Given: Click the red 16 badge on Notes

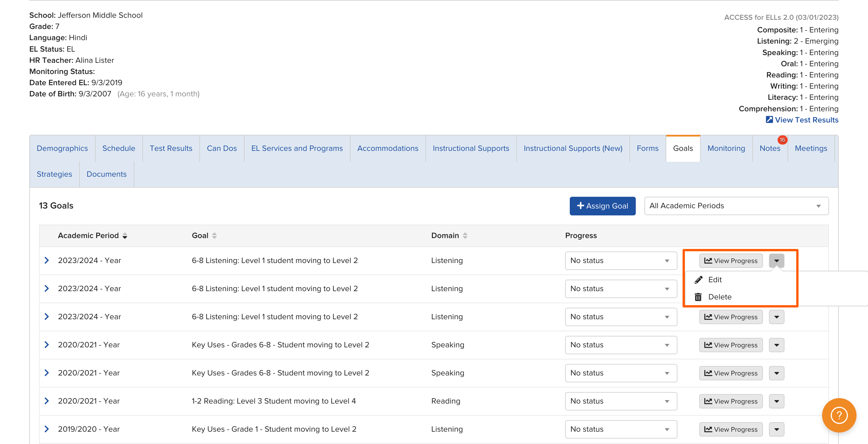Looking at the screenshot, I should click(x=782, y=140).
